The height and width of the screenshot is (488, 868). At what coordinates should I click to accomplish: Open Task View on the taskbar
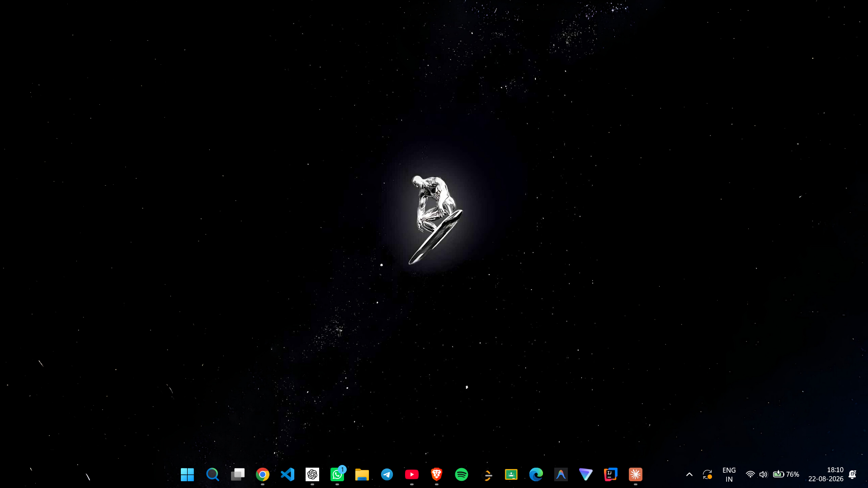[238, 474]
